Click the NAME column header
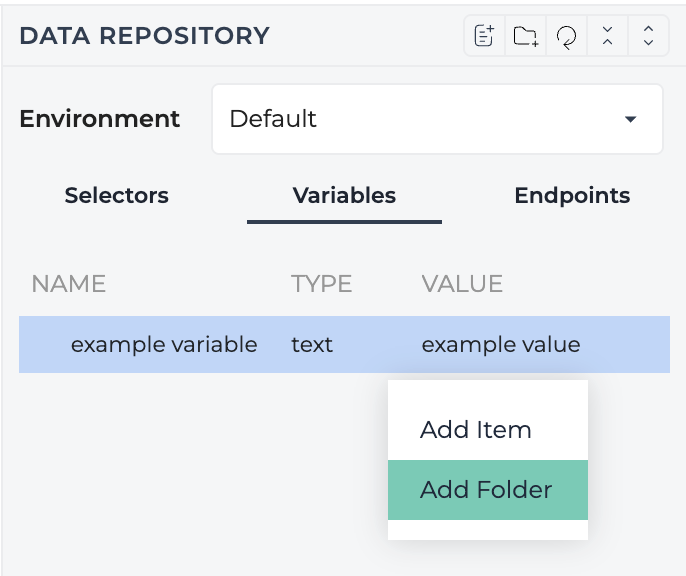Viewport: 686px width, 576px height. tap(69, 284)
